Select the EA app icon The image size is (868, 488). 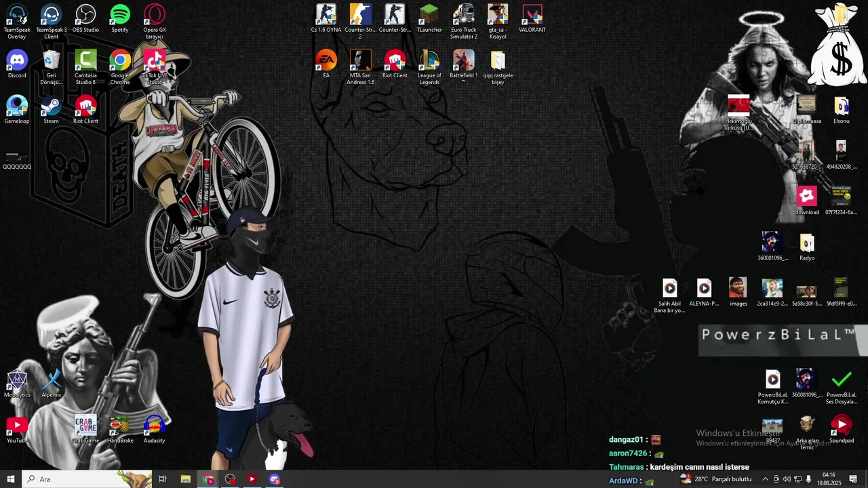pos(326,64)
